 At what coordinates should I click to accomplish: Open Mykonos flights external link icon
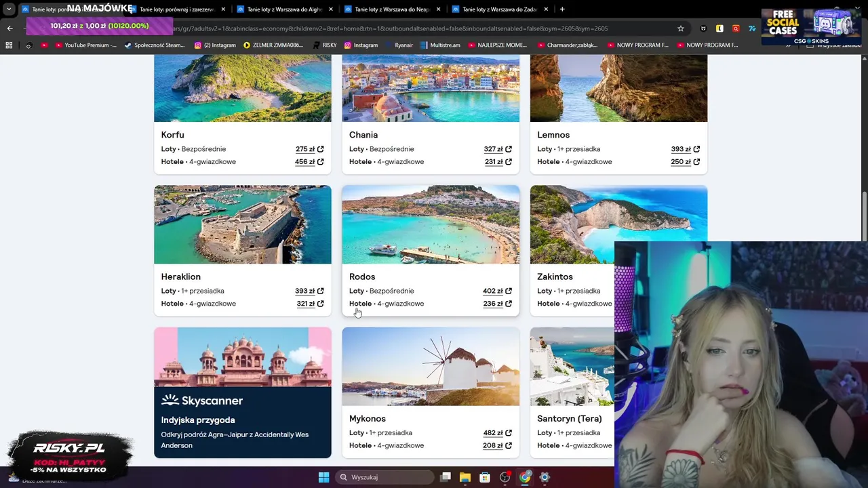tap(509, 432)
